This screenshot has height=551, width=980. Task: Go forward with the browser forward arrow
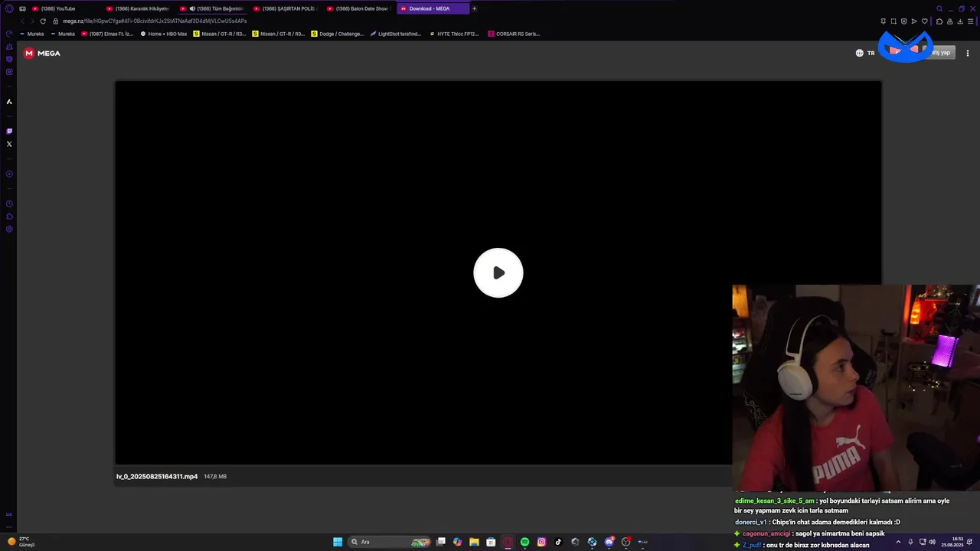[32, 21]
